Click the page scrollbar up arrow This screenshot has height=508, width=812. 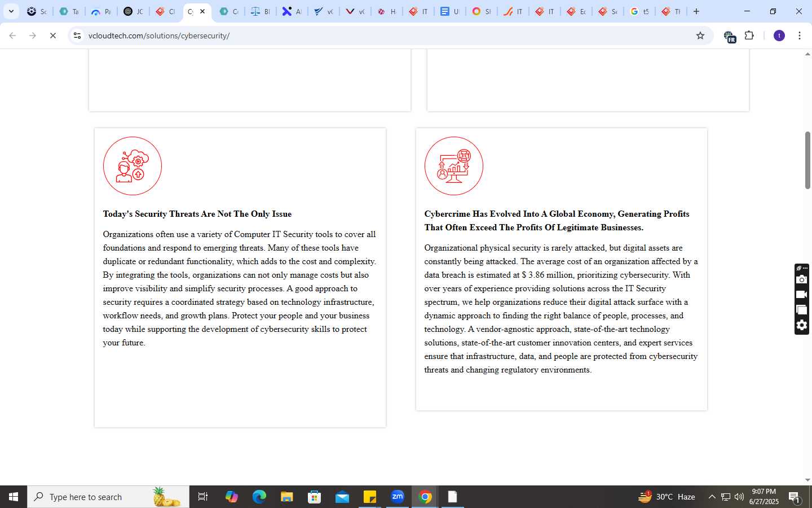tap(807, 55)
